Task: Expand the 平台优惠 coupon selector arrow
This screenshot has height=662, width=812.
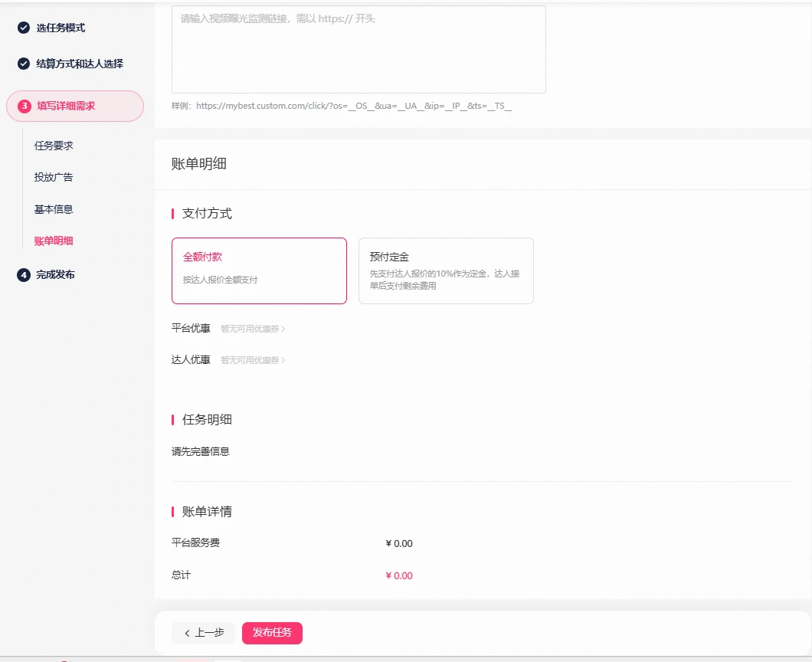Action: [283, 329]
